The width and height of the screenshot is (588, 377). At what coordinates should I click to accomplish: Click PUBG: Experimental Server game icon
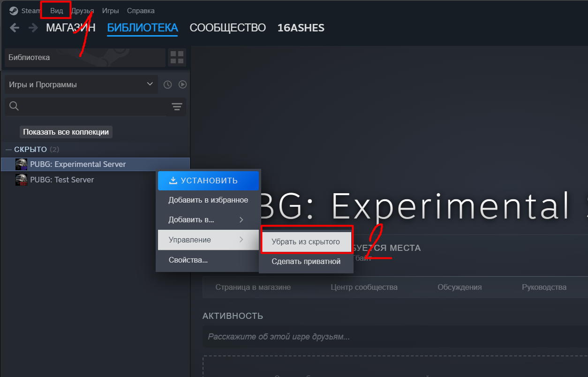click(x=21, y=164)
